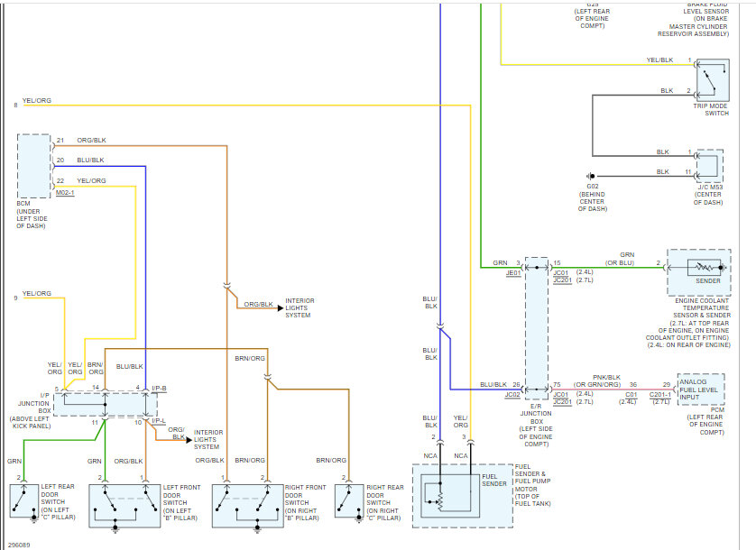Click the JE01 connector label
This screenshot has height=550, width=756.
tap(513, 273)
